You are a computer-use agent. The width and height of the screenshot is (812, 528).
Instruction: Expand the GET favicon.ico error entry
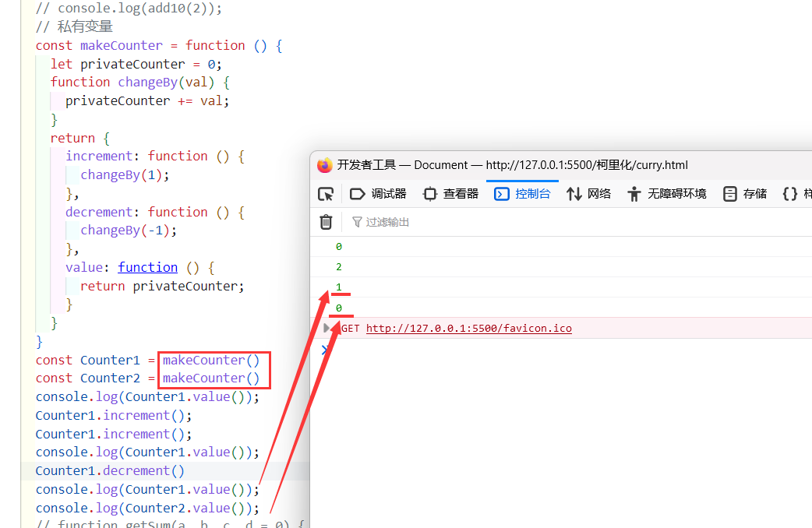[x=327, y=328]
